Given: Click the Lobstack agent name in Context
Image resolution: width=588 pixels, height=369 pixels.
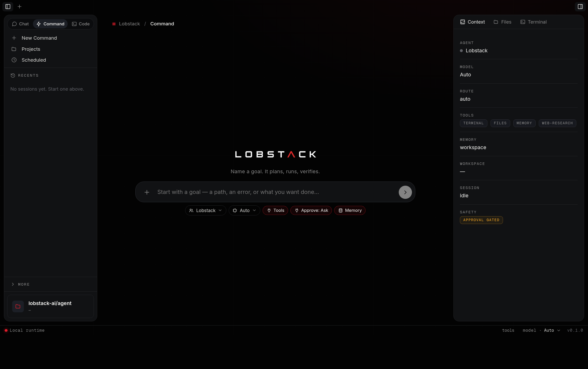Looking at the screenshot, I should point(477,50).
